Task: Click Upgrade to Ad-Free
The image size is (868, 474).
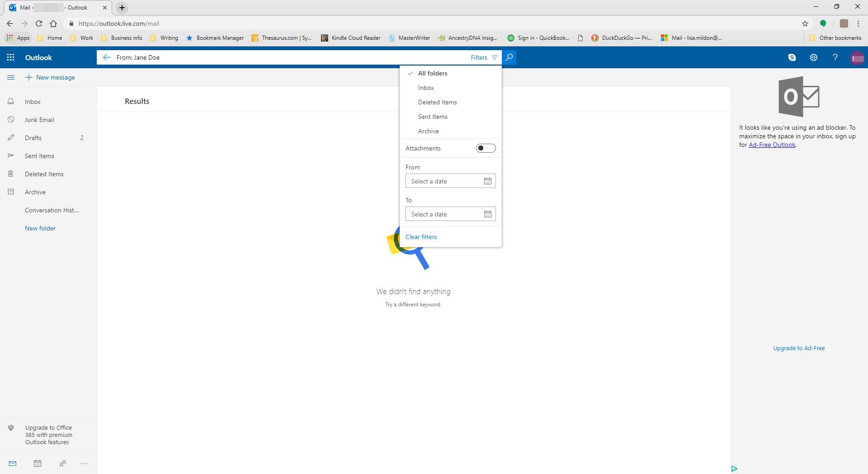Action: (798, 348)
